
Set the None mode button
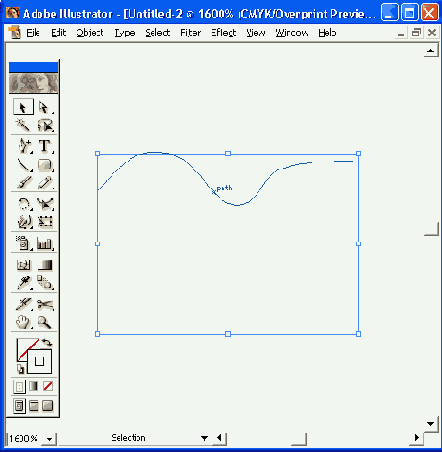[48, 386]
